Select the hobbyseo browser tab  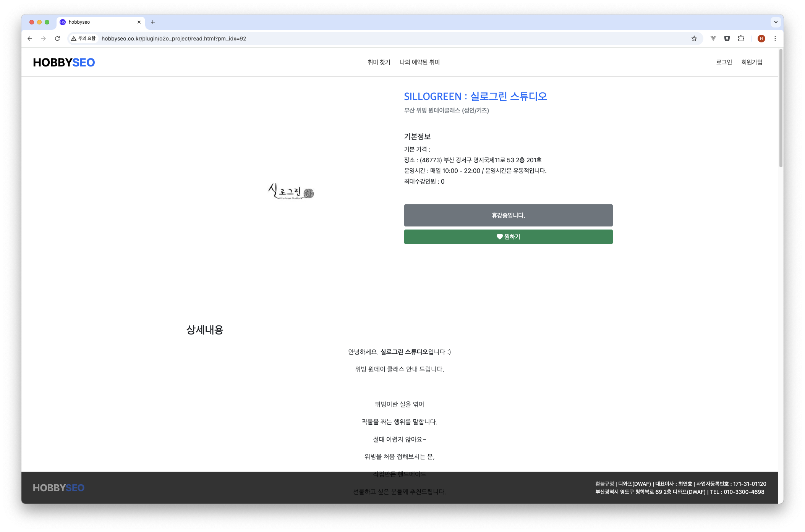(x=101, y=22)
